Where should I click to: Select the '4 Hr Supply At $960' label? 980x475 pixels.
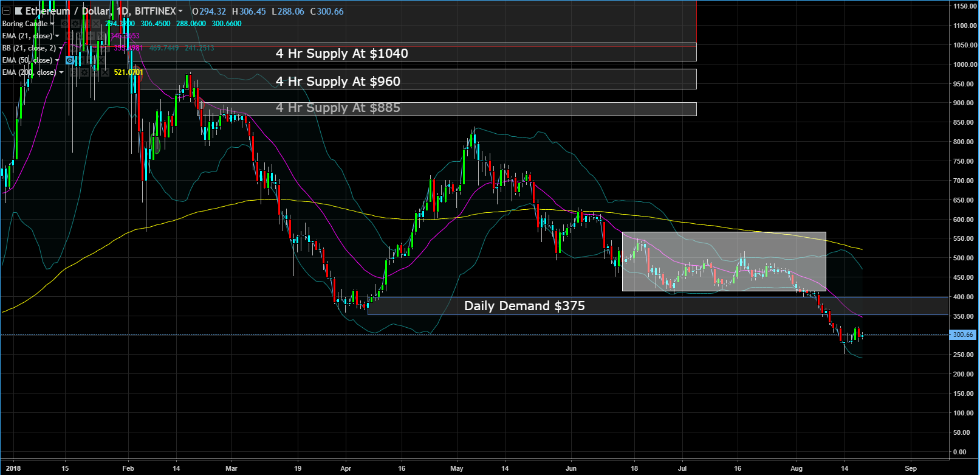click(x=338, y=81)
